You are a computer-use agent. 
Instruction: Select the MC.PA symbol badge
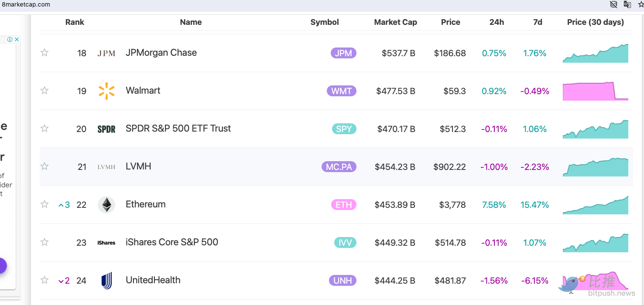[x=339, y=167]
